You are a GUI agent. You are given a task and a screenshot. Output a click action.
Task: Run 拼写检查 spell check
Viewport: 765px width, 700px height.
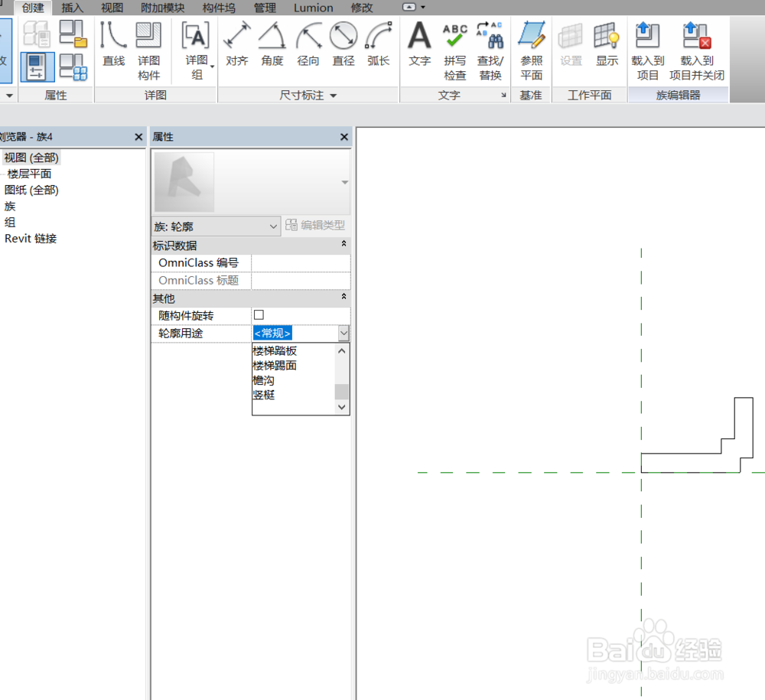tap(455, 50)
